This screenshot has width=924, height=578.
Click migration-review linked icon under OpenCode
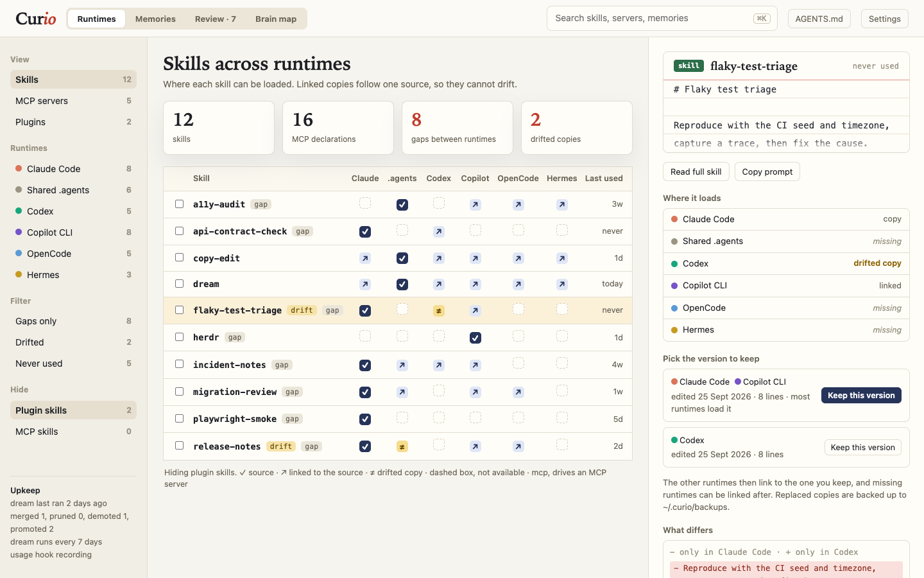[518, 392]
